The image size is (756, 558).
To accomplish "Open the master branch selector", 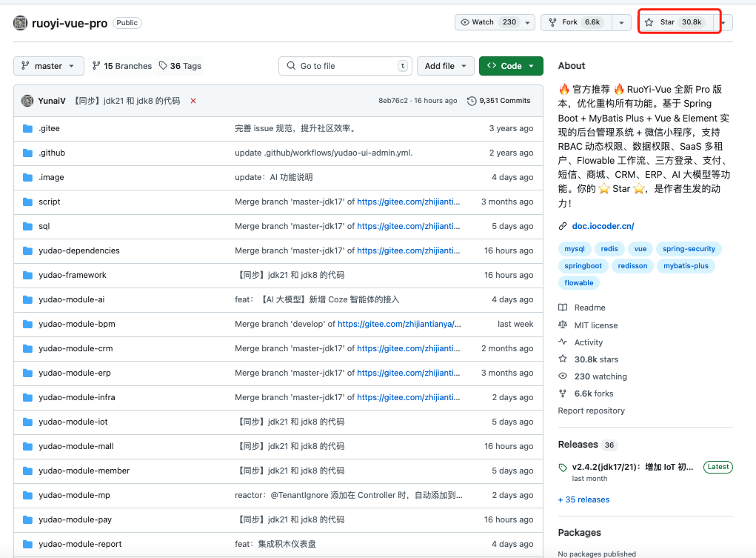I will 48,65.
